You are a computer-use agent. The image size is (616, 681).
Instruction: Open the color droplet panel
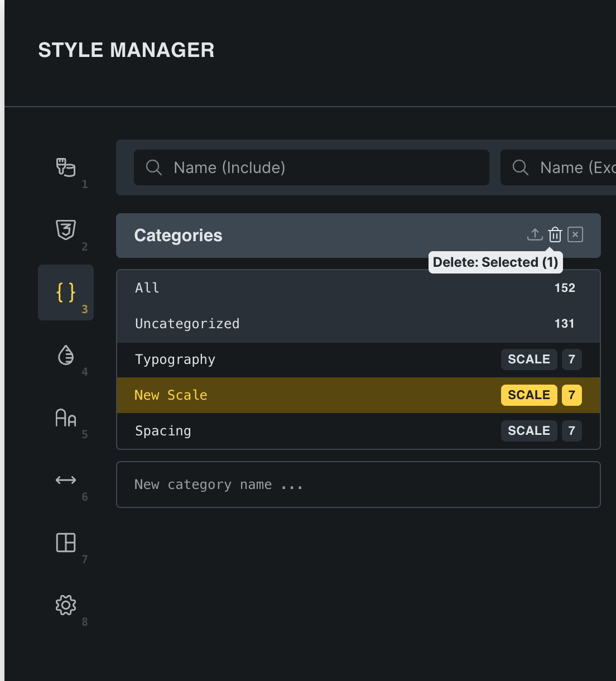click(x=65, y=355)
